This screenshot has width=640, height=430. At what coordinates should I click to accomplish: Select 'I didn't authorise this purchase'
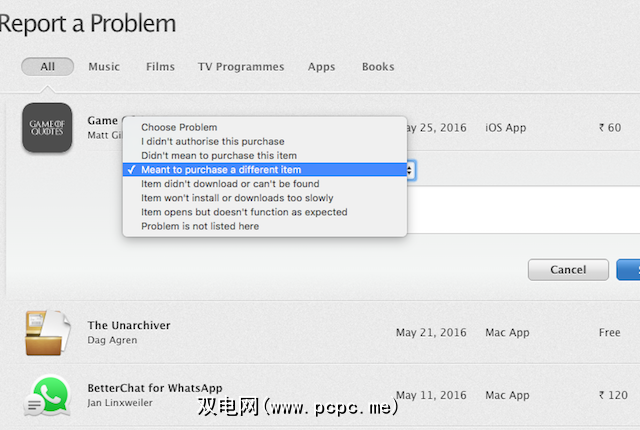click(x=264, y=142)
